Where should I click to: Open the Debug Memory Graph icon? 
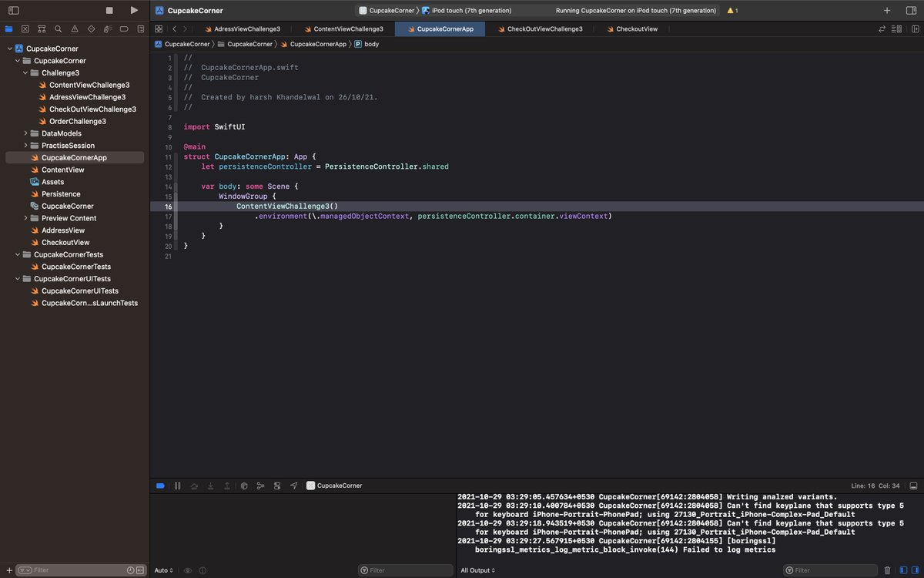[260, 486]
